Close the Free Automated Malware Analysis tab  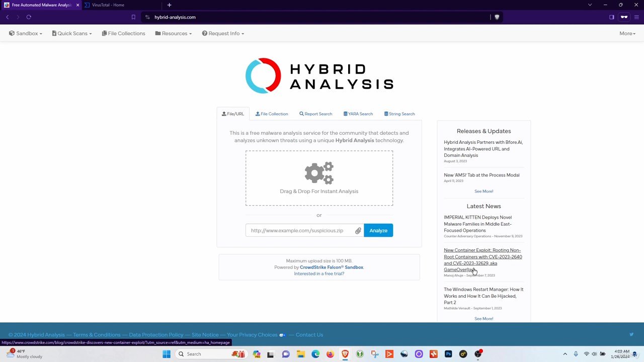pos(77,5)
